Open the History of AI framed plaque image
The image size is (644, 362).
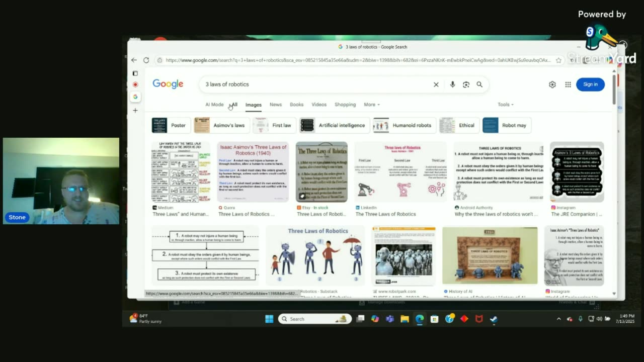tap(490, 255)
